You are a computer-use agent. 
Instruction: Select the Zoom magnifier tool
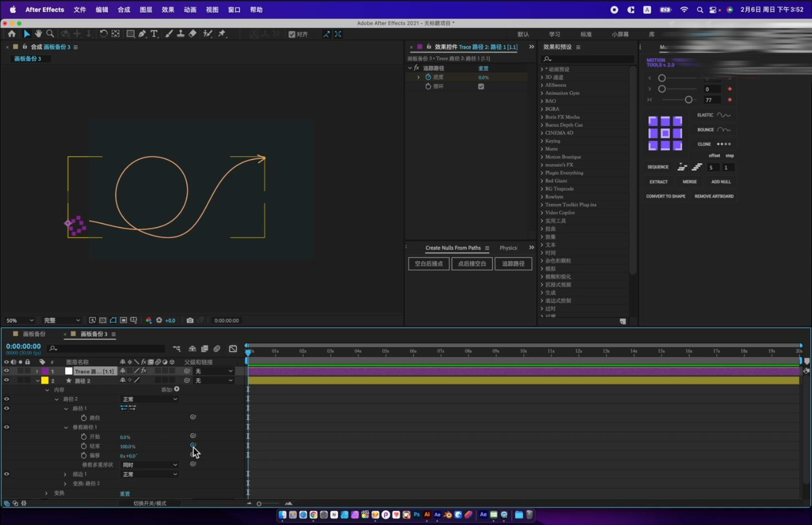click(50, 34)
